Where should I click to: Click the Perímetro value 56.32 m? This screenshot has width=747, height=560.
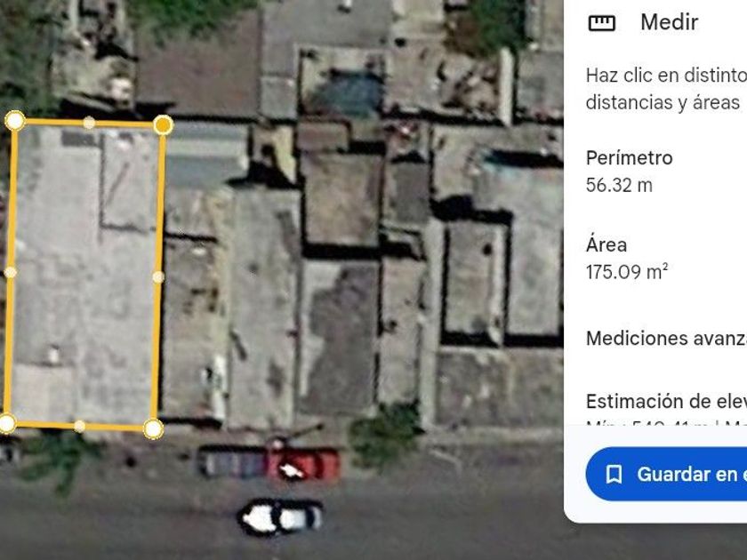(619, 185)
